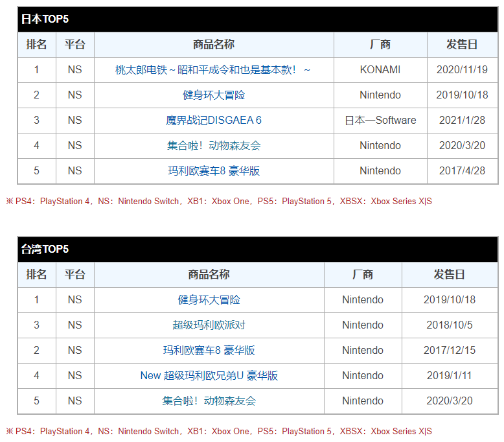Viewport: 504px width, 442px height.
Task: Click KONAMI vendor cell
Action: (x=380, y=70)
